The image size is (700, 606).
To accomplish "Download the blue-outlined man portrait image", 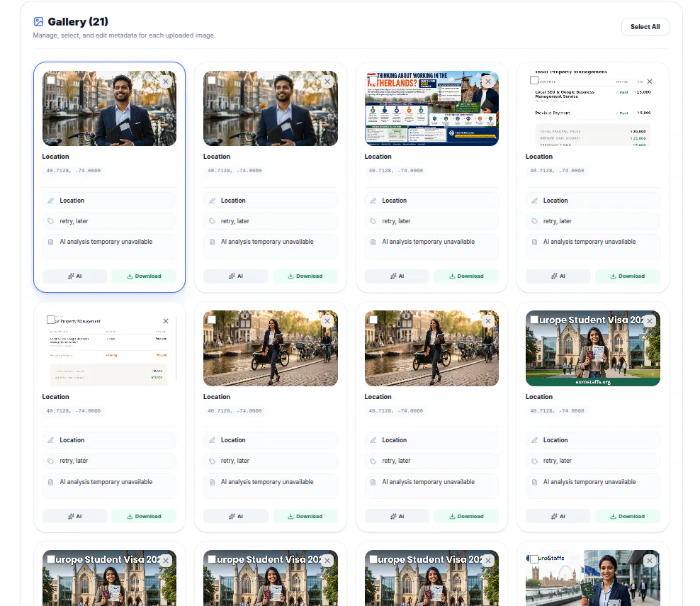I will (144, 276).
